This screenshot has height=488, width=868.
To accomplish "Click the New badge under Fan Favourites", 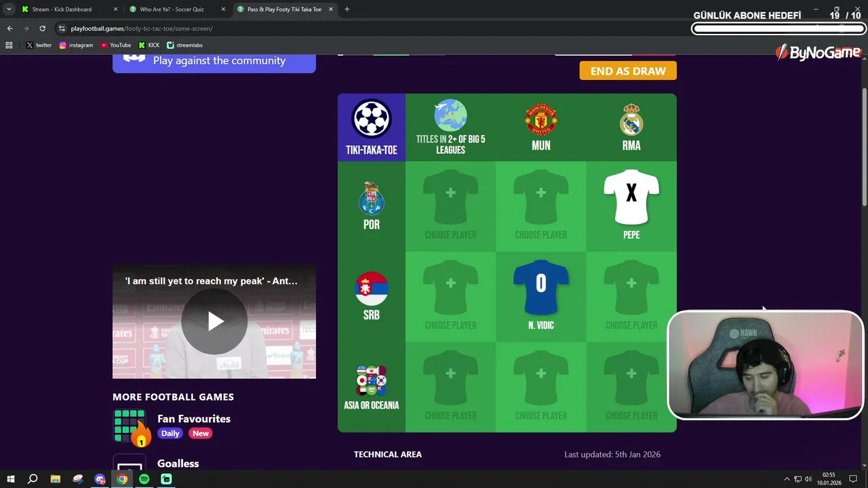I will tap(201, 433).
